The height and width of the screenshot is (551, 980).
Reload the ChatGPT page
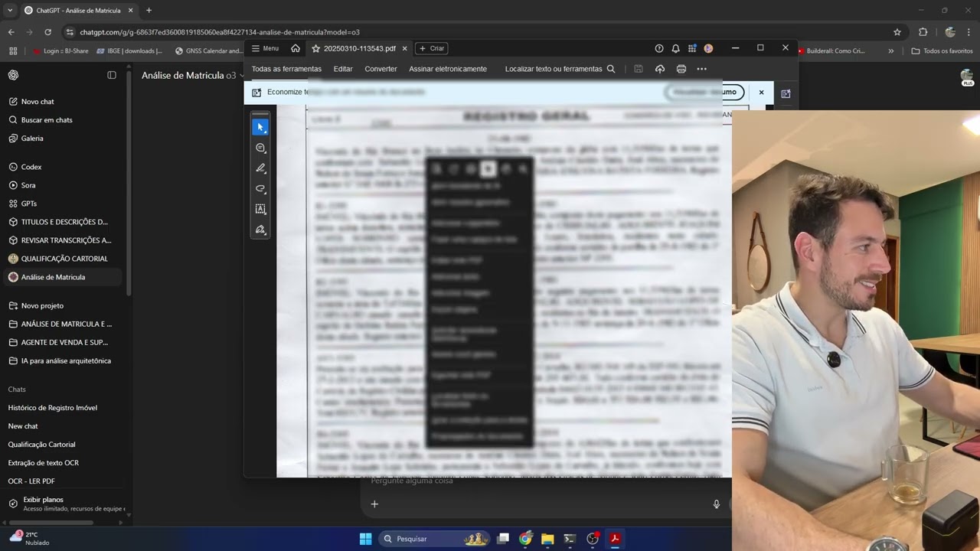47,32
